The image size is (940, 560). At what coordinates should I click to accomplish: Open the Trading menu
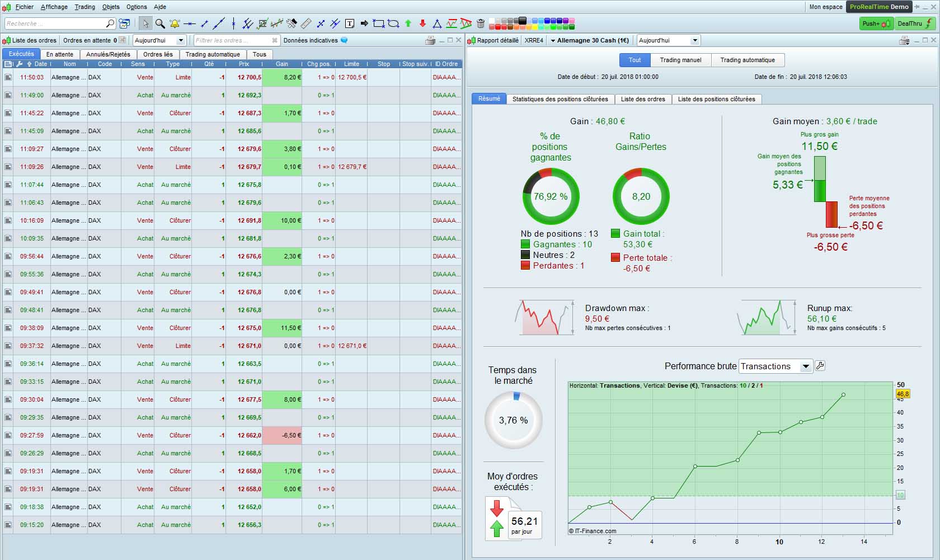(x=84, y=7)
